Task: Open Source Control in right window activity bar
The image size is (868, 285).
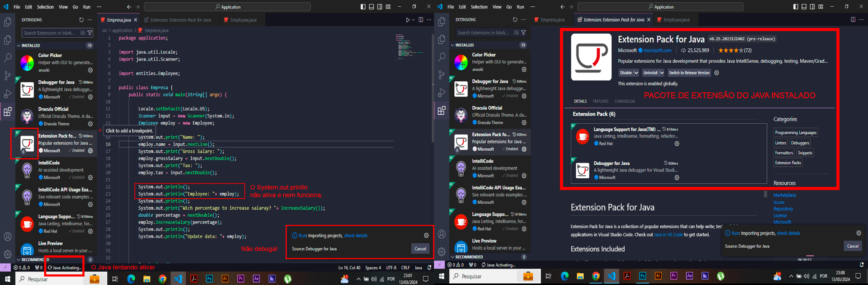Action: (x=442, y=75)
